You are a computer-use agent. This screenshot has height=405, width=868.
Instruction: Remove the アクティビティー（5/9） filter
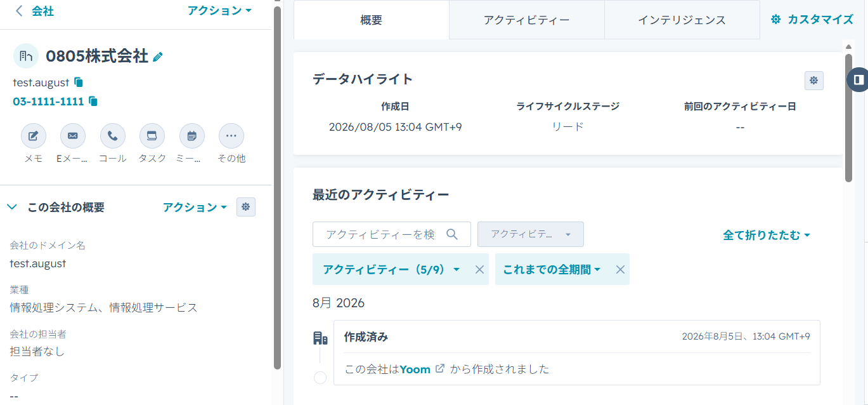click(480, 270)
